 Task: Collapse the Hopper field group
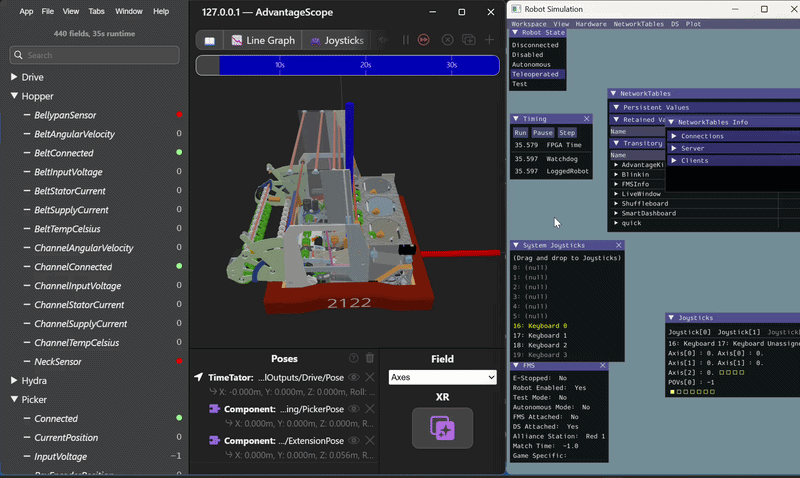pos(14,96)
